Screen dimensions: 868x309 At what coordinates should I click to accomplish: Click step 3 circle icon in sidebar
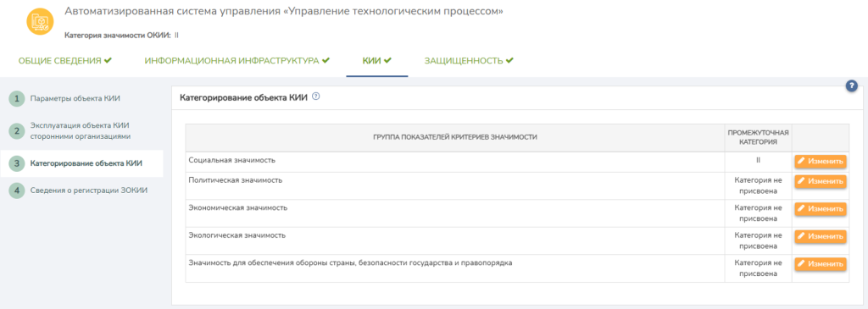pyautogui.click(x=17, y=163)
